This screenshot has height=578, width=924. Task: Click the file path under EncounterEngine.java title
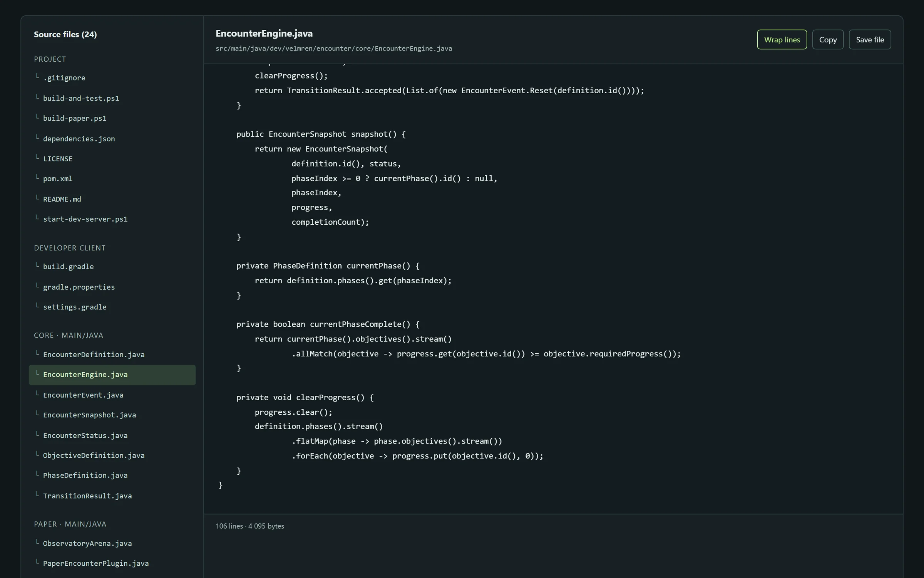334,49
